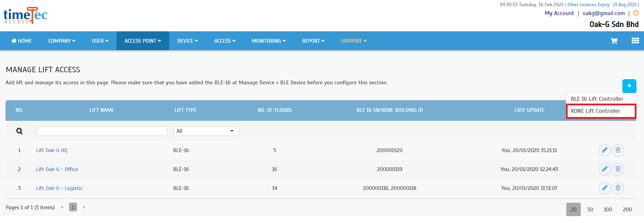The image size is (644, 223).
Task: Open the apps grid icon
Action: 635,41
